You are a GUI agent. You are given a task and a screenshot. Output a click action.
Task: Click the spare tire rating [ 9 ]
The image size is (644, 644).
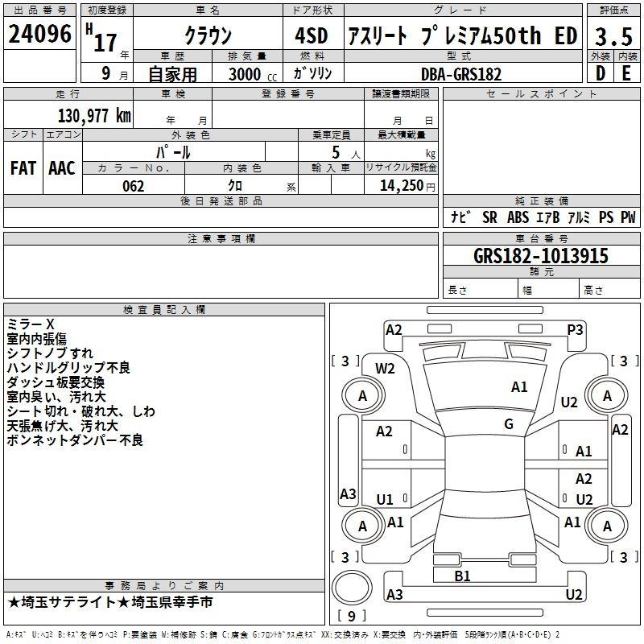click(x=352, y=616)
